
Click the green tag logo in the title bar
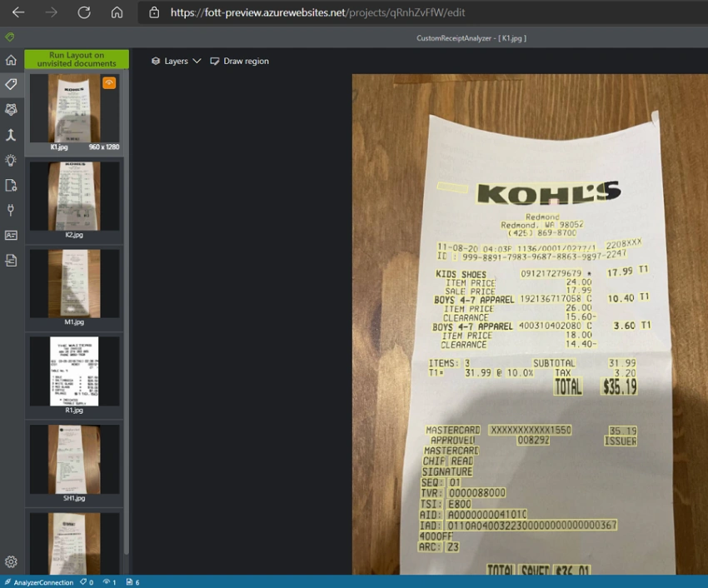click(x=10, y=37)
